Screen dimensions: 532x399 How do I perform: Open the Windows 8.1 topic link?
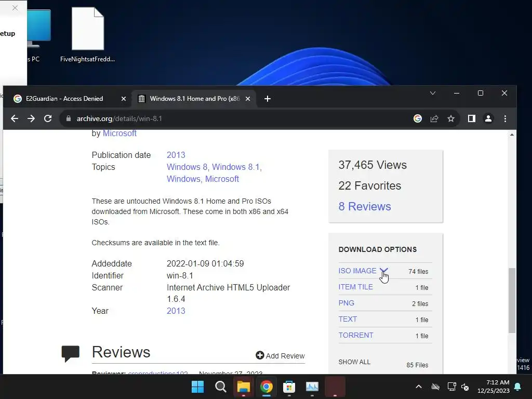click(235, 167)
